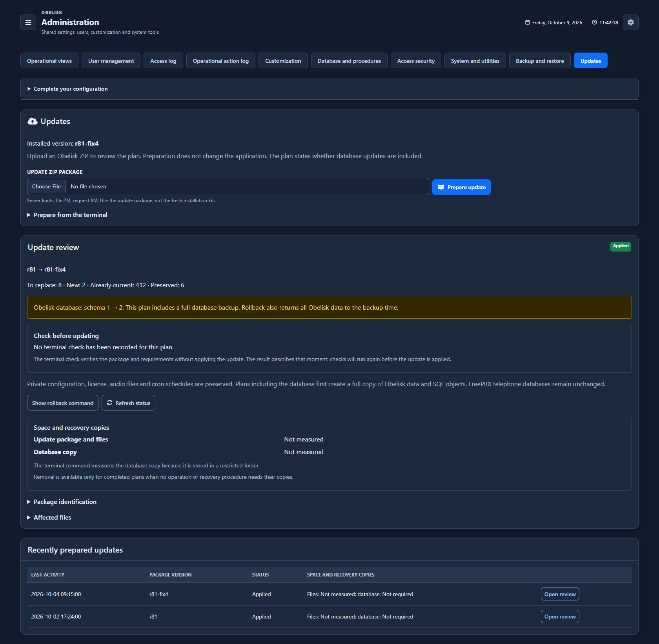Open review for r81-fix4 update
The height and width of the screenshot is (644, 659).
click(x=560, y=594)
